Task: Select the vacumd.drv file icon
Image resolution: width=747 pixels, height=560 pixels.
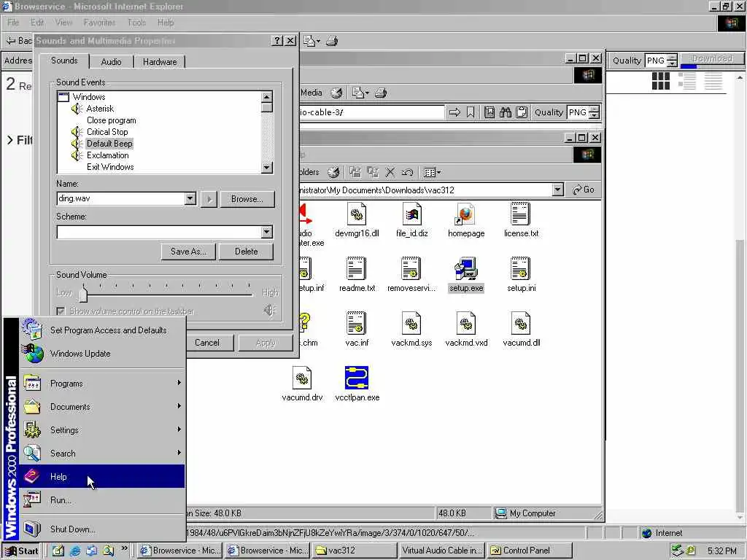Action: [302, 378]
